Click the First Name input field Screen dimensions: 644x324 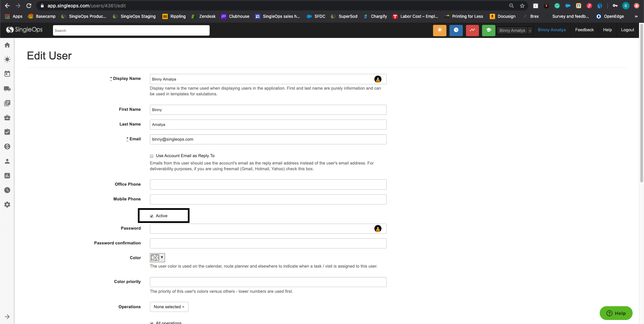tap(268, 110)
